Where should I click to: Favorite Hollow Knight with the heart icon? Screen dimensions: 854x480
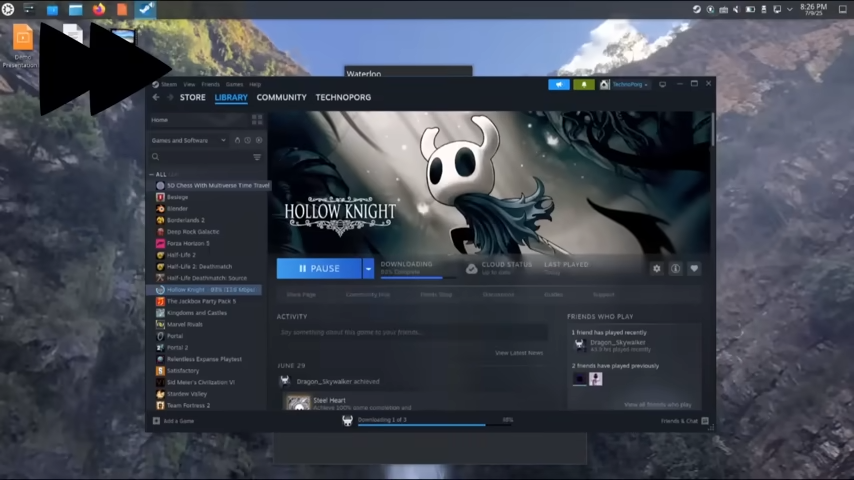pyautogui.click(x=694, y=269)
